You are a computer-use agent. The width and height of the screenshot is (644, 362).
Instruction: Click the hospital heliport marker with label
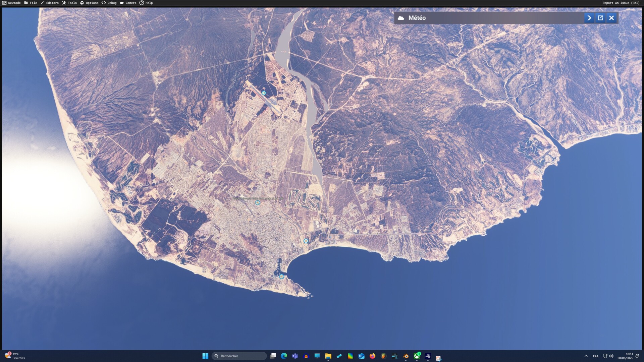pyautogui.click(x=258, y=203)
